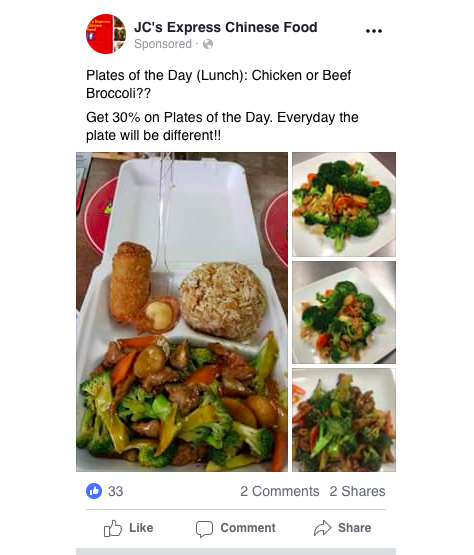Click the Share arrow icon

(322, 528)
